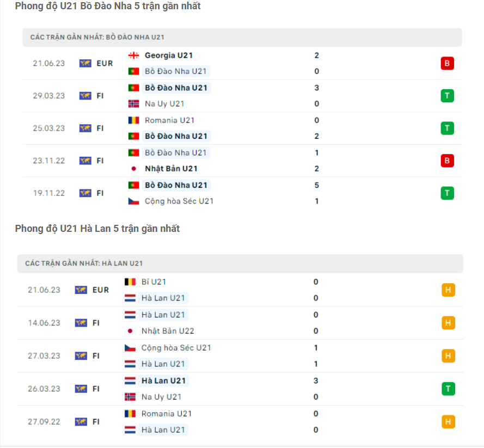The image size is (484, 448).
Task: Click the Georgia flag icon
Action: (133, 56)
